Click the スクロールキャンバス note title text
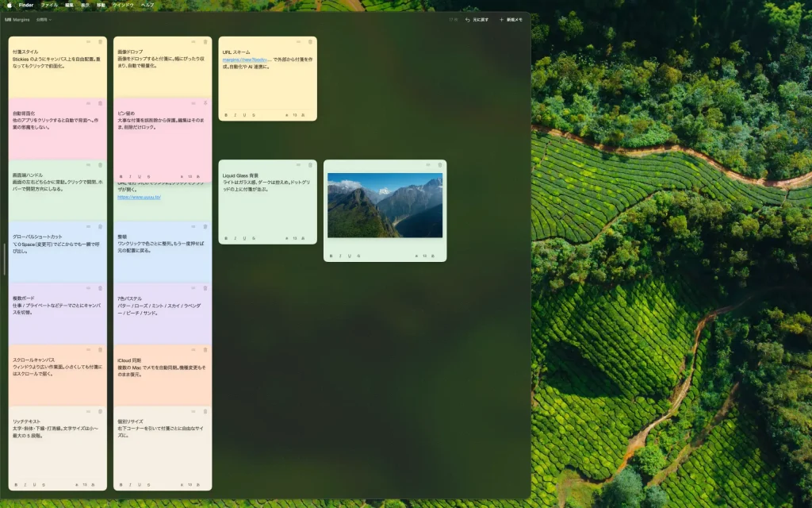Image resolution: width=812 pixels, height=508 pixels. [33, 360]
